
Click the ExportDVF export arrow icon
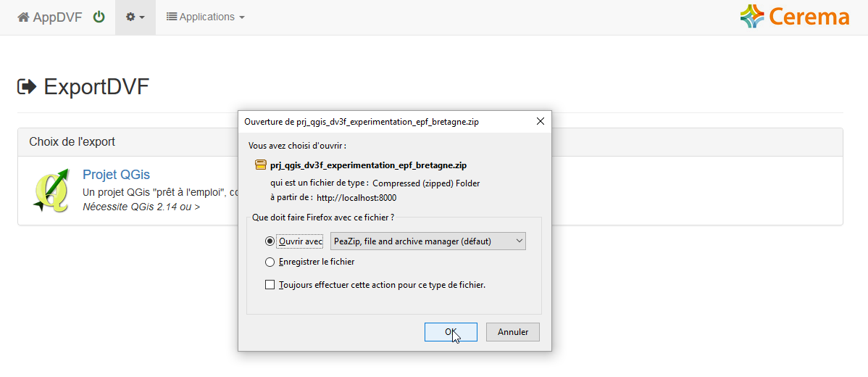click(27, 87)
